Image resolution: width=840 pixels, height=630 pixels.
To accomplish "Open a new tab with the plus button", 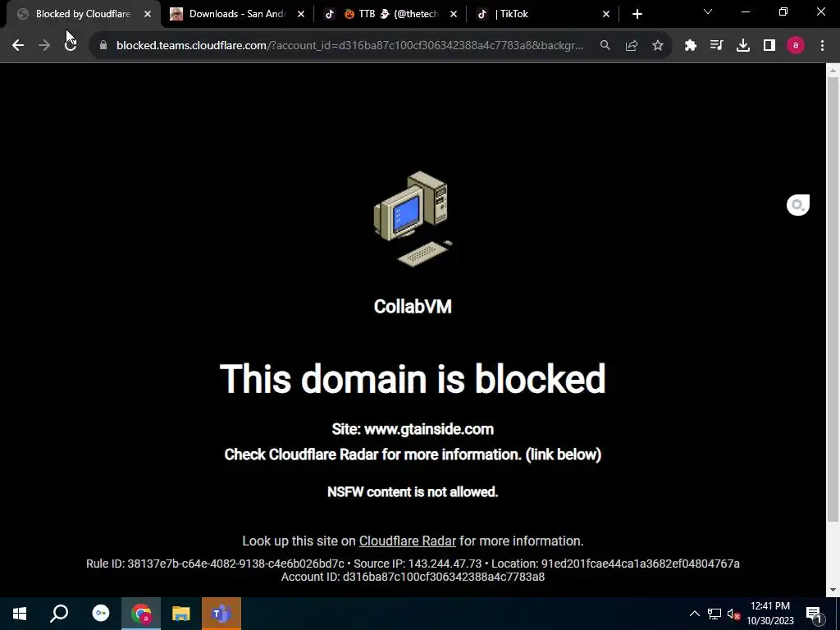I will pos(637,15).
